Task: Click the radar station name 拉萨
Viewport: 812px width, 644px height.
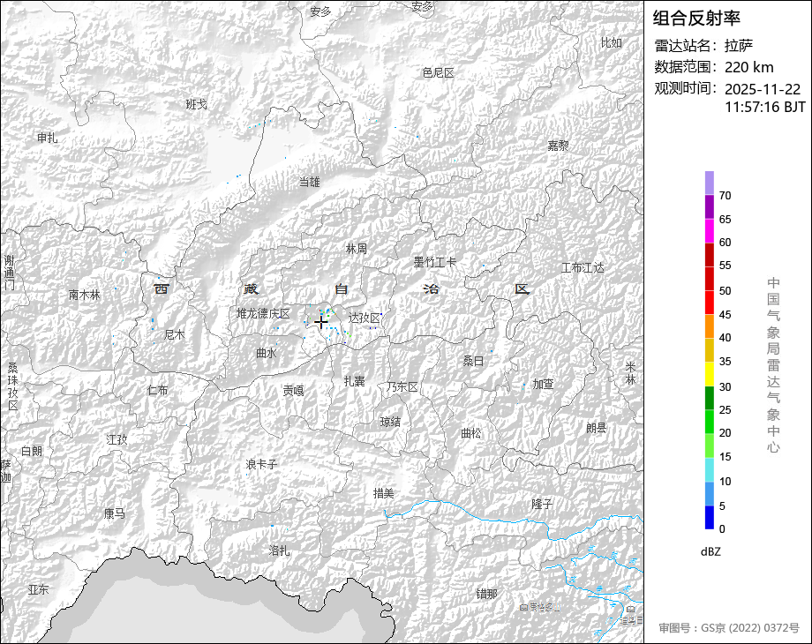Action: [x=739, y=46]
